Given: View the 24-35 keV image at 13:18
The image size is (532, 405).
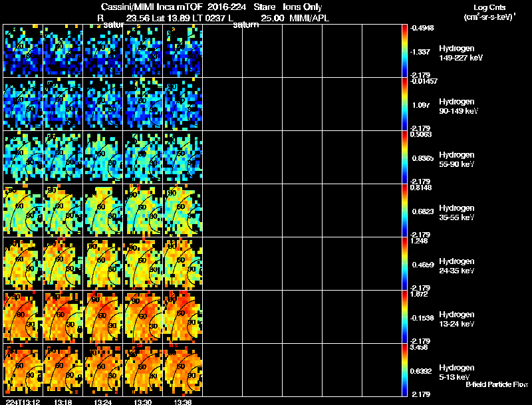Looking at the screenshot, I should pos(63,264).
